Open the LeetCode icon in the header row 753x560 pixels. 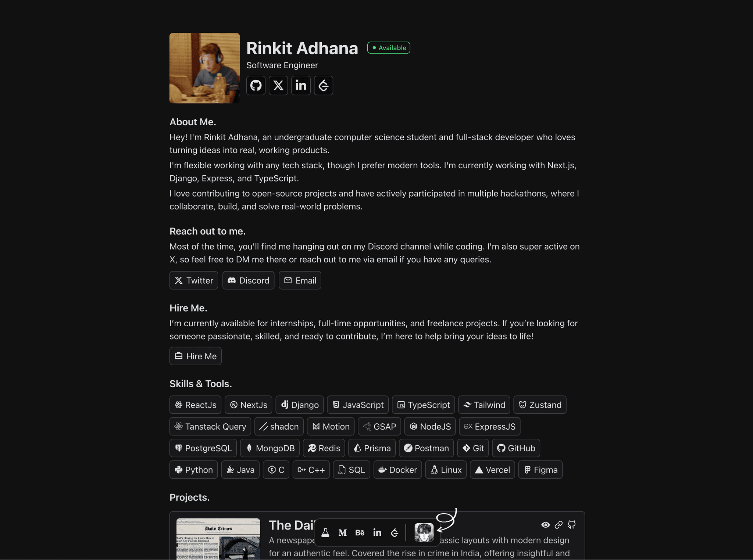tap(324, 86)
